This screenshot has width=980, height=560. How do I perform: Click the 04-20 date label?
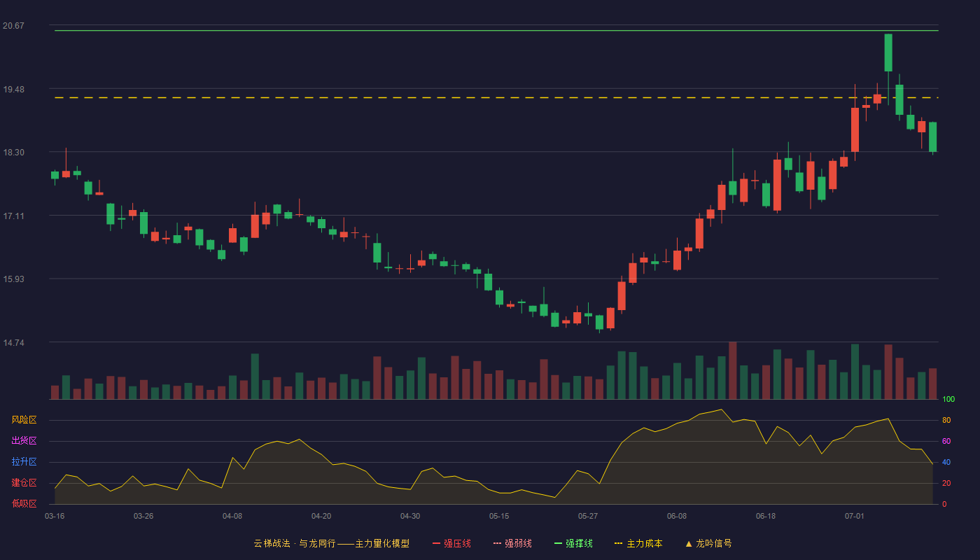pyautogui.click(x=321, y=516)
